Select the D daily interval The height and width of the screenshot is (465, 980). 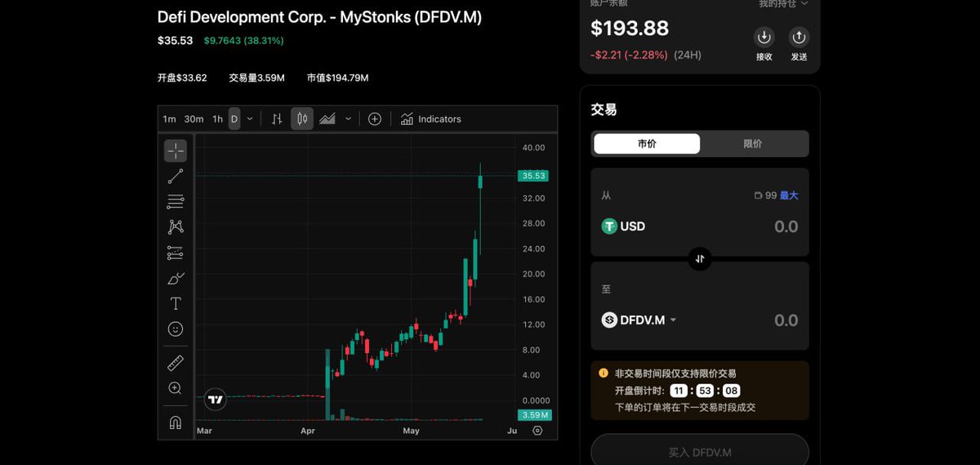[x=234, y=119]
